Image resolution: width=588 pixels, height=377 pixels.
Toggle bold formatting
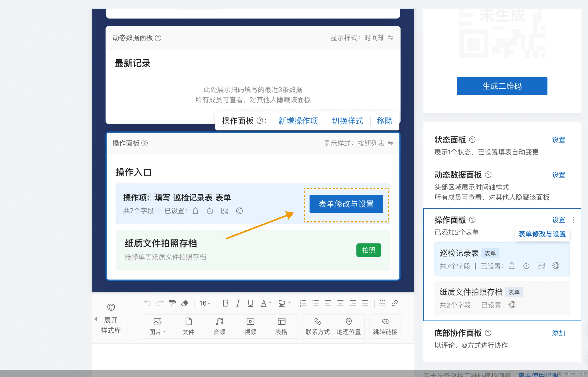pyautogui.click(x=225, y=303)
